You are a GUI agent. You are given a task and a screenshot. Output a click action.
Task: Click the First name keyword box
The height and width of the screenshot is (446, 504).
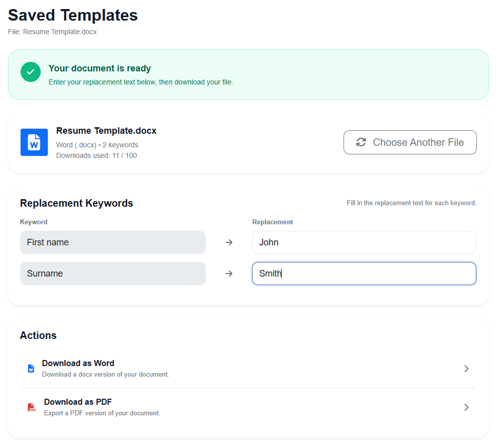point(113,242)
